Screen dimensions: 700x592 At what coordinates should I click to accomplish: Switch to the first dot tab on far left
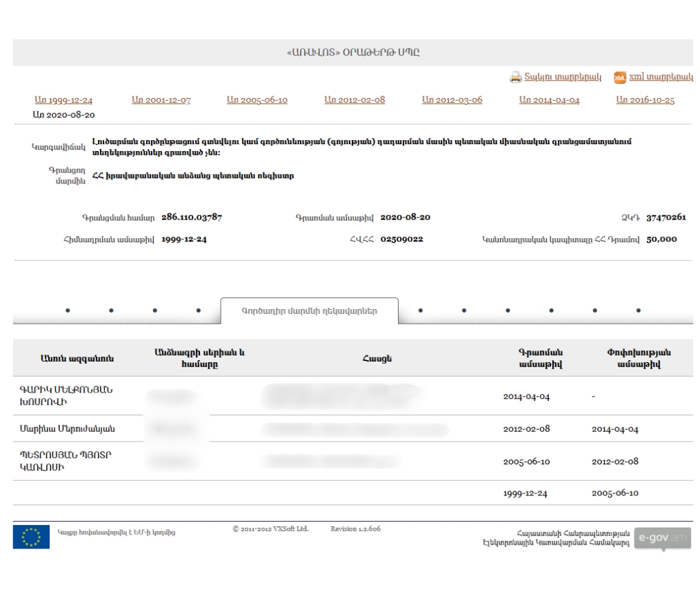(x=67, y=310)
